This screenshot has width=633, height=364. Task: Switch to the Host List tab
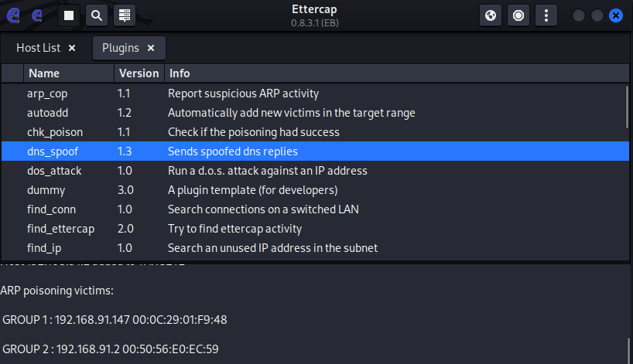pyautogui.click(x=38, y=48)
